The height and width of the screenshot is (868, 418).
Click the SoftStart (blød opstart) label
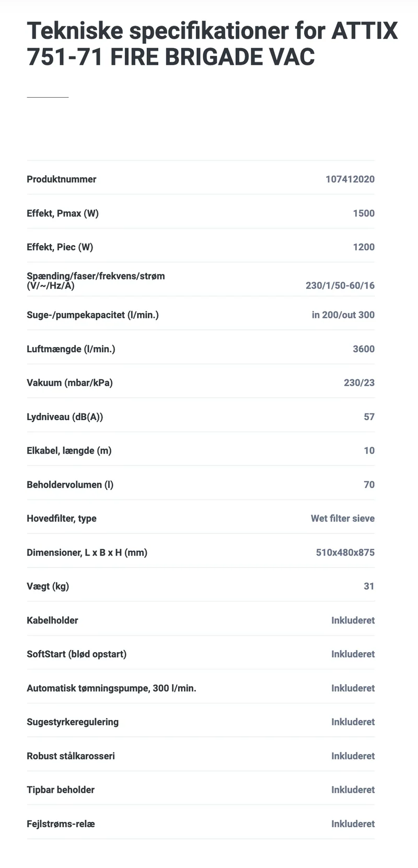coord(77,654)
